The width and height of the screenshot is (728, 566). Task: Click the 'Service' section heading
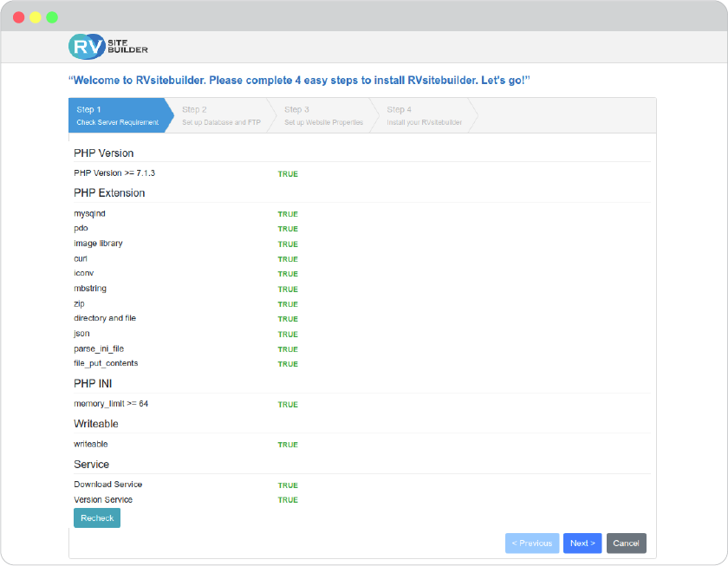(x=92, y=465)
